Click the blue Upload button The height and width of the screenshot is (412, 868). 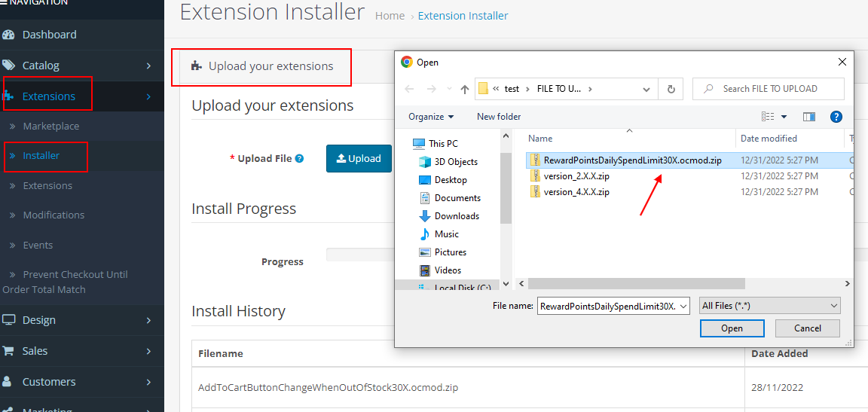[359, 158]
